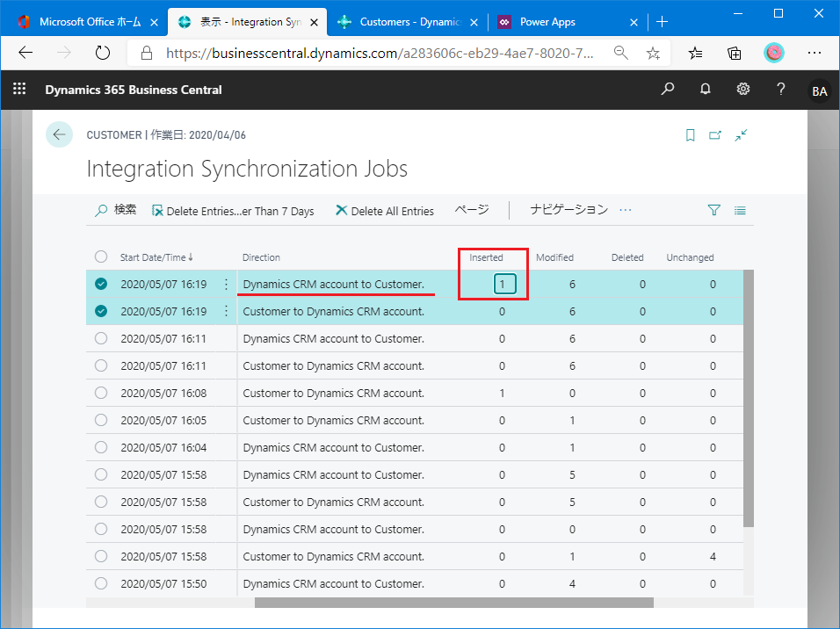Show more actions with the ellipsis
The image size is (840, 629).
pyautogui.click(x=626, y=210)
